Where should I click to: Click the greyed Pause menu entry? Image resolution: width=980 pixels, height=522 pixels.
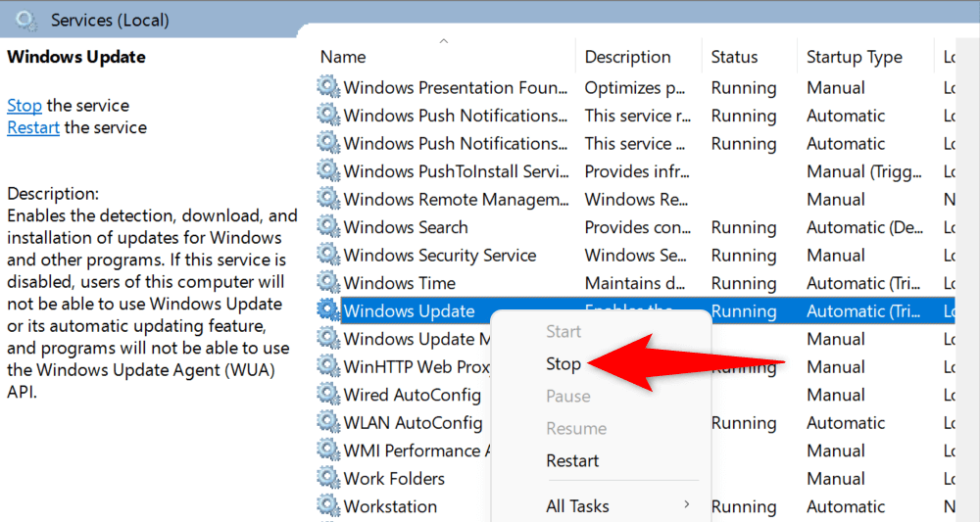click(567, 396)
